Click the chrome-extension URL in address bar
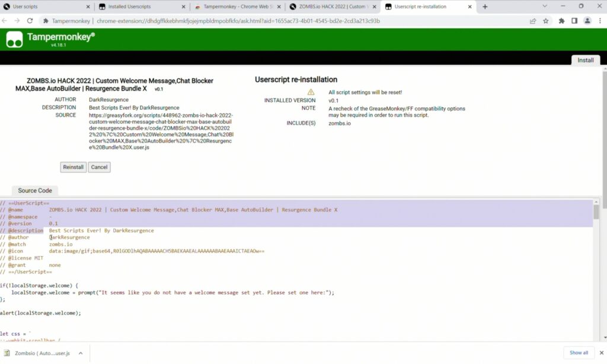607x364 pixels. click(238, 21)
